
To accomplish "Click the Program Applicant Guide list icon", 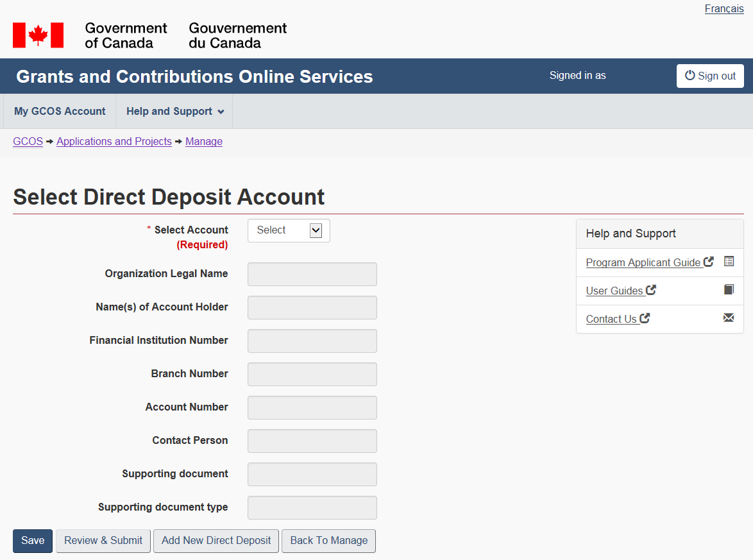I will 729,262.
